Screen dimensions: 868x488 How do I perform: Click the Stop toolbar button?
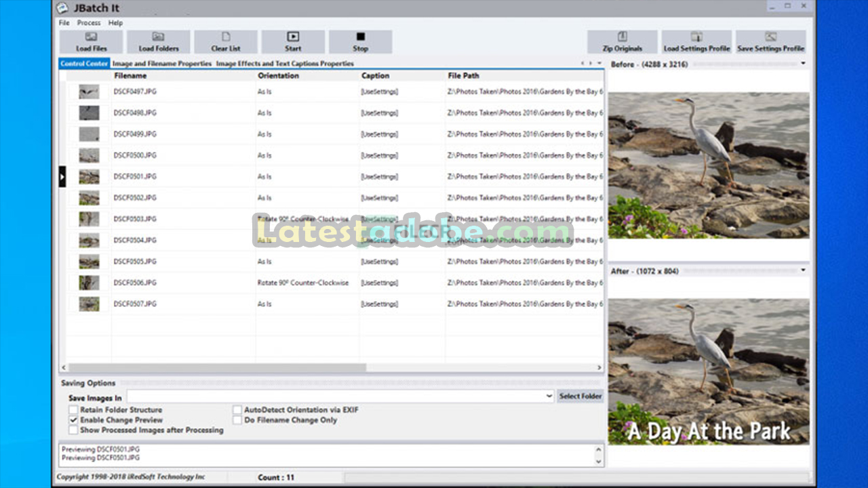tap(360, 41)
